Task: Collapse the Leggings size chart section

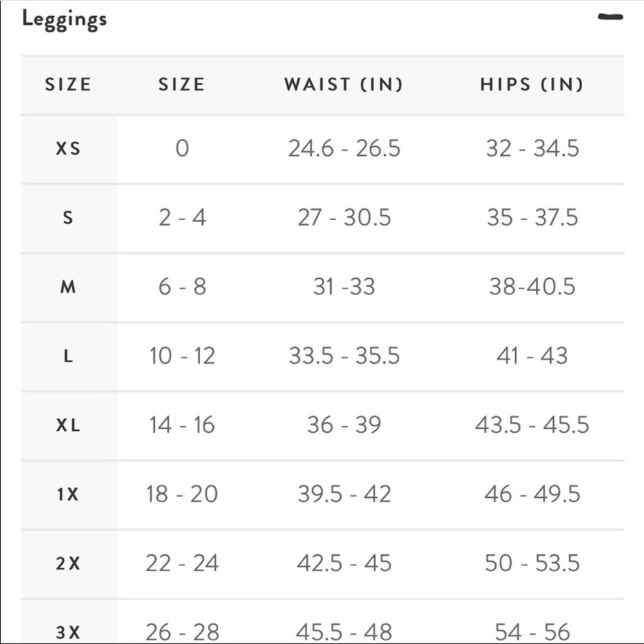Action: pyautogui.click(x=610, y=17)
